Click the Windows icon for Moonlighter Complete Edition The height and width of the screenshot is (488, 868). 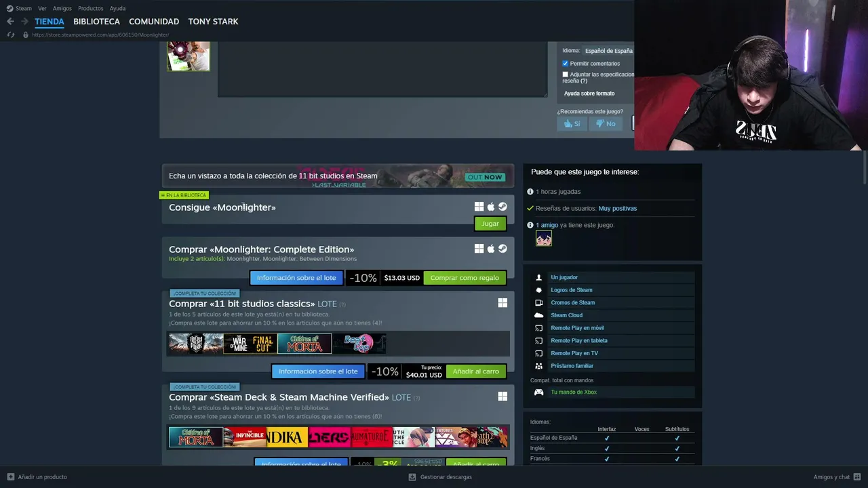[x=479, y=249]
